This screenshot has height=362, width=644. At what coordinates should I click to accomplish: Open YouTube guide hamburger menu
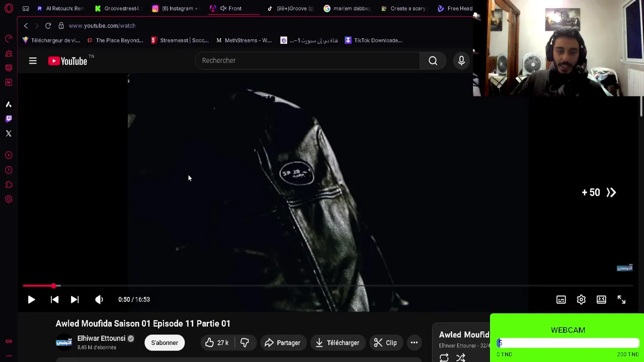tap(33, 61)
